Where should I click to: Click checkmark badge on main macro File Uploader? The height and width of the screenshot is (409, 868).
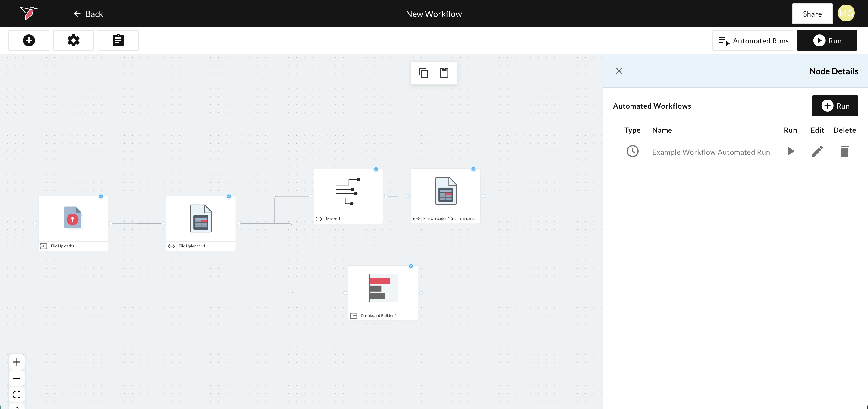tap(473, 169)
